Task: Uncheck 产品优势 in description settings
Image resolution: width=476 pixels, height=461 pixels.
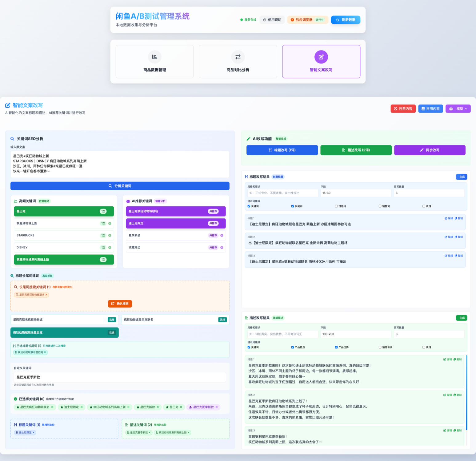Action: (x=336, y=347)
